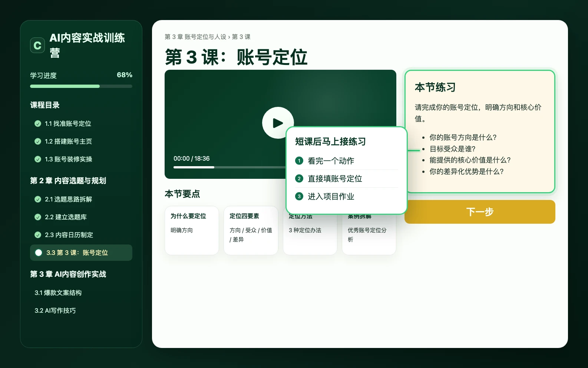The width and height of the screenshot is (588, 368).
Task: Click breadcrumb item 第 3 课
Action: (241, 37)
